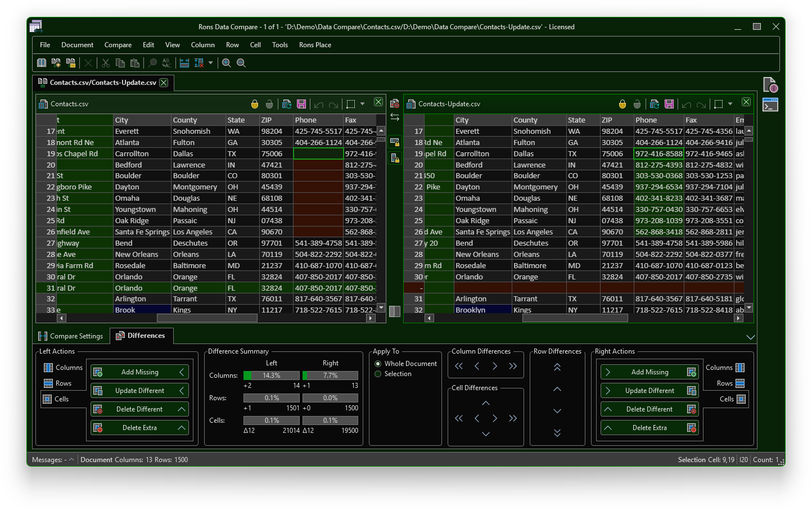Viewport: 812px width, 511px height.
Task: Click left Update Different button
Action: [139, 391]
